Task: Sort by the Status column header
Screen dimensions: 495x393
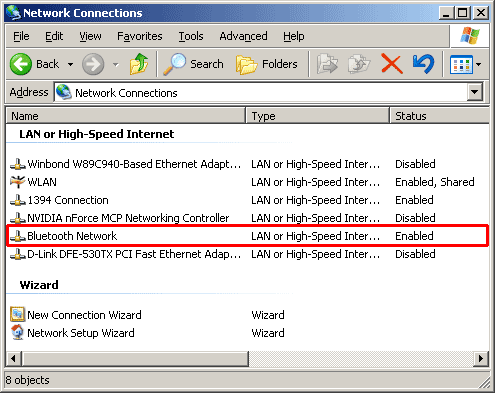Action: (439, 116)
